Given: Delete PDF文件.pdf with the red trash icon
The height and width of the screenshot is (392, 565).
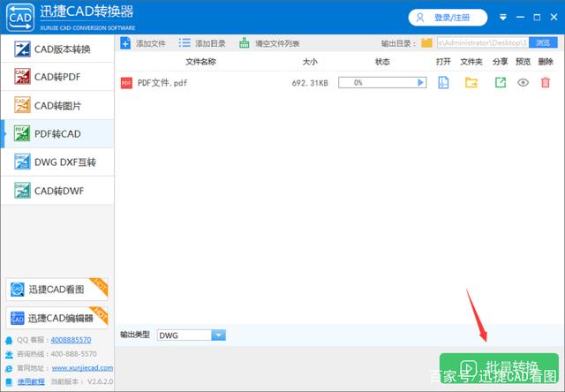Looking at the screenshot, I should tap(546, 82).
